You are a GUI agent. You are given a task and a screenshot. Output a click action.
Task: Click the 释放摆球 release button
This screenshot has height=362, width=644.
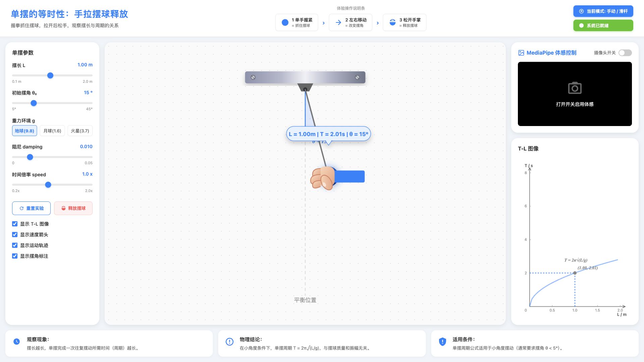click(x=73, y=208)
